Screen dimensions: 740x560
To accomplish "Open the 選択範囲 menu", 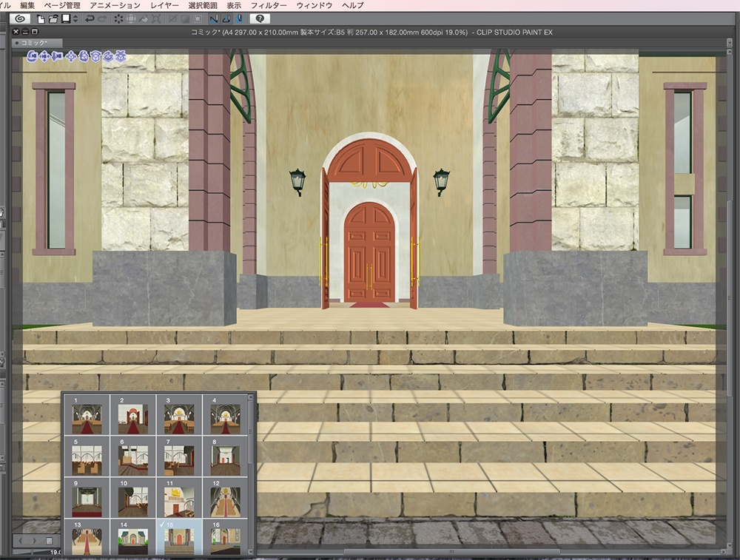I will pyautogui.click(x=203, y=5).
